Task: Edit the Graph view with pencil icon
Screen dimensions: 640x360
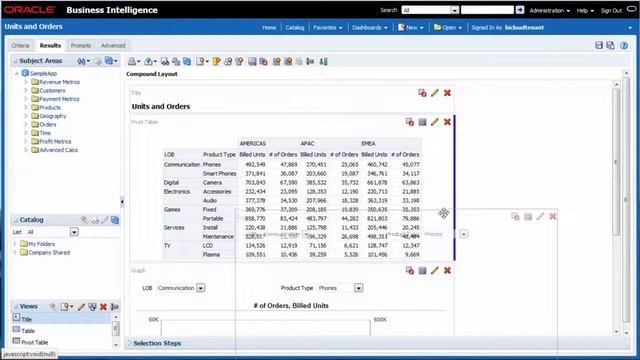Action: [x=435, y=270]
